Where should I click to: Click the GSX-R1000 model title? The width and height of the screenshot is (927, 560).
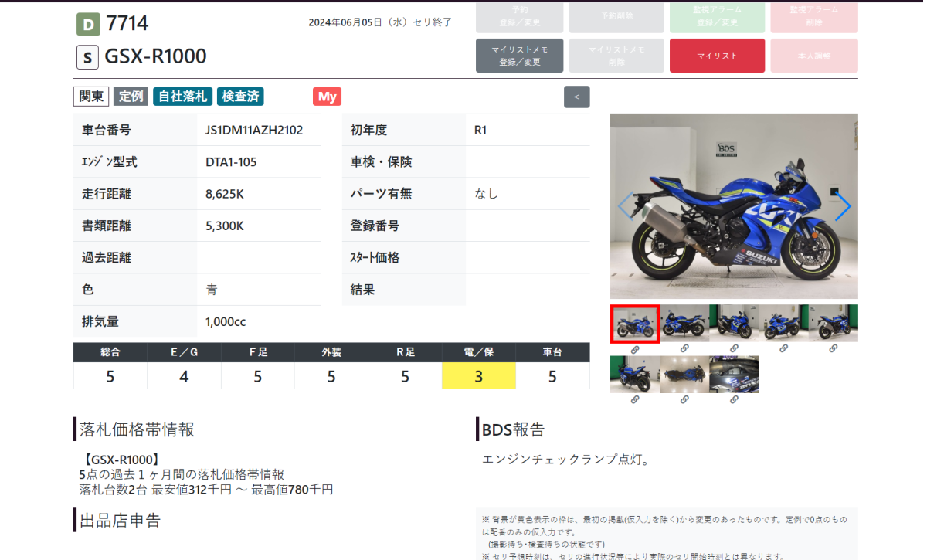point(155,56)
